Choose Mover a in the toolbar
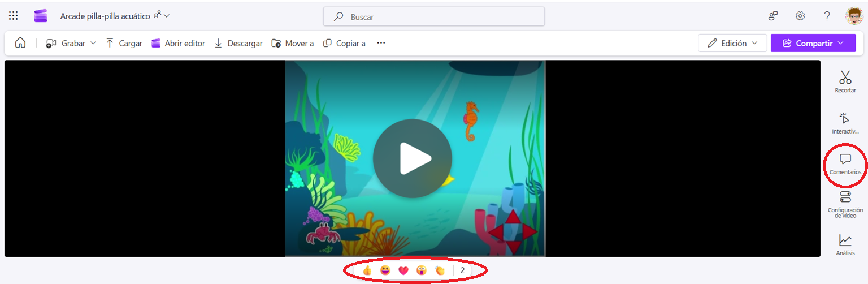 (x=292, y=43)
